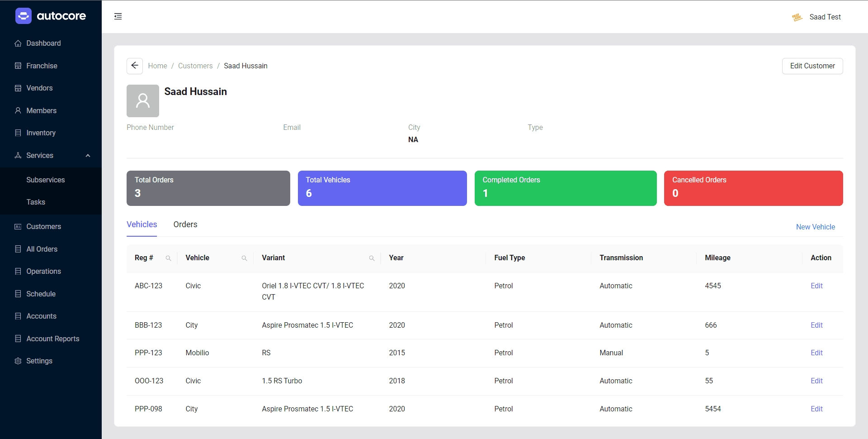Click the Manual transmission cell
The height and width of the screenshot is (439, 868).
611,353
